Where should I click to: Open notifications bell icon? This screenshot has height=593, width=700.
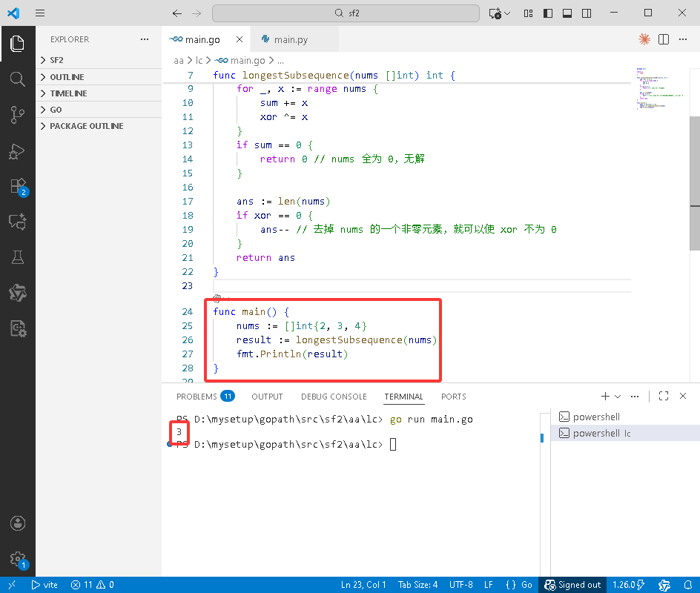point(688,585)
